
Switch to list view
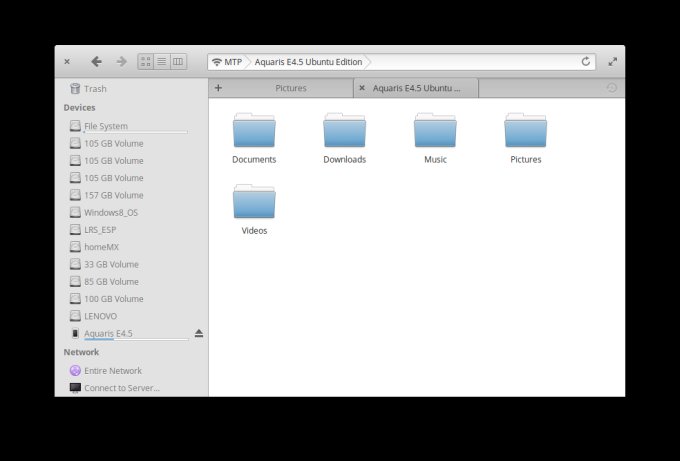(x=162, y=62)
